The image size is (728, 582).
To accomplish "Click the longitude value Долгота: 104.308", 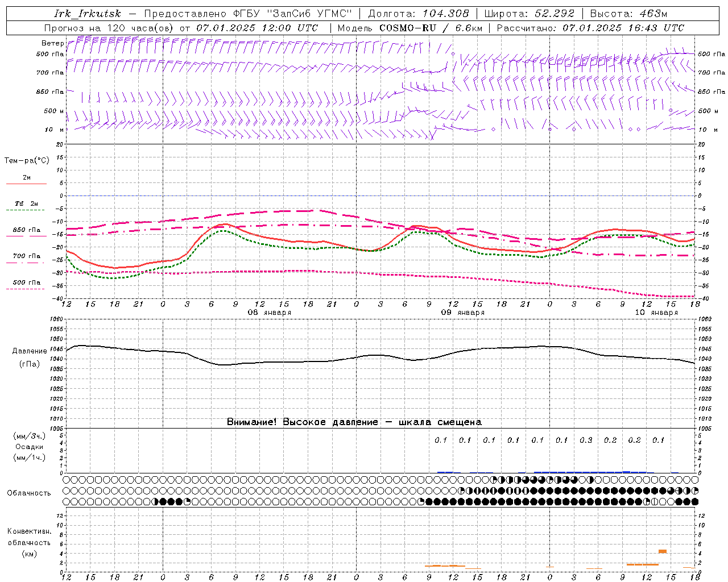I will pyautogui.click(x=419, y=14).
